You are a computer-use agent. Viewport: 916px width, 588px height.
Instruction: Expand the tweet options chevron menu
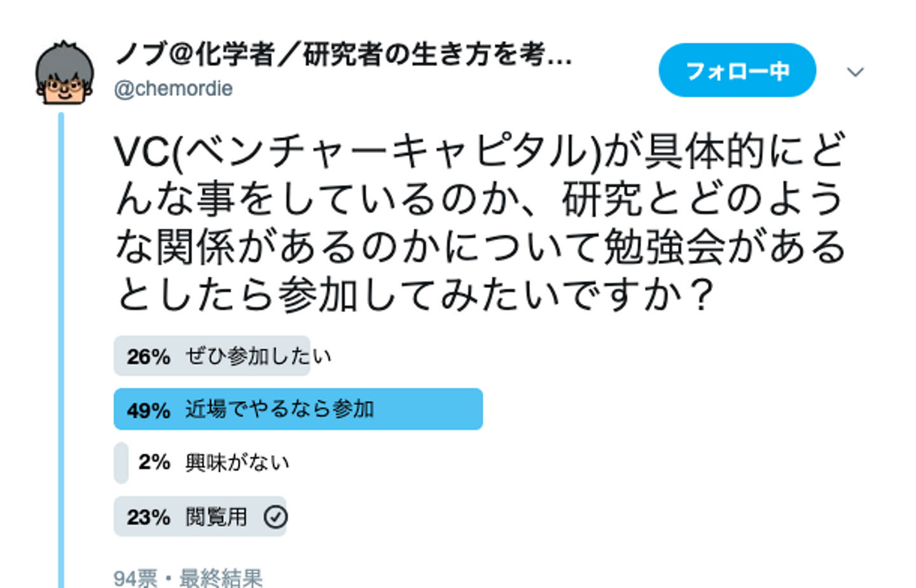tap(855, 72)
